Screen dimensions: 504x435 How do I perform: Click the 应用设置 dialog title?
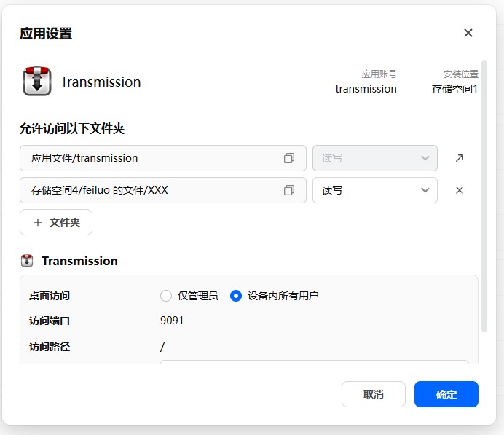46,34
